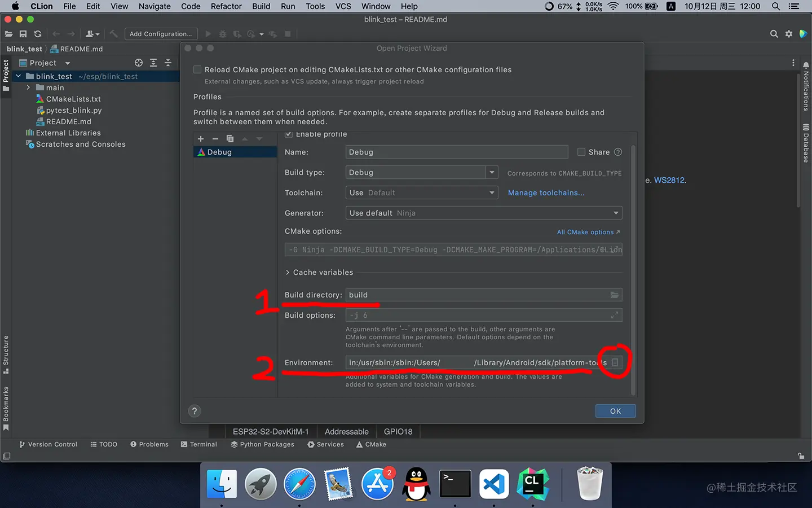The height and width of the screenshot is (508, 812).
Task: Open Search Everywhere magnifier in CLion toolbar
Action: 774,34
